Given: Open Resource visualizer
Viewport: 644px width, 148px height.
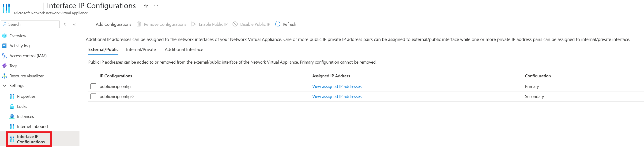Looking at the screenshot, I should pos(26,76).
